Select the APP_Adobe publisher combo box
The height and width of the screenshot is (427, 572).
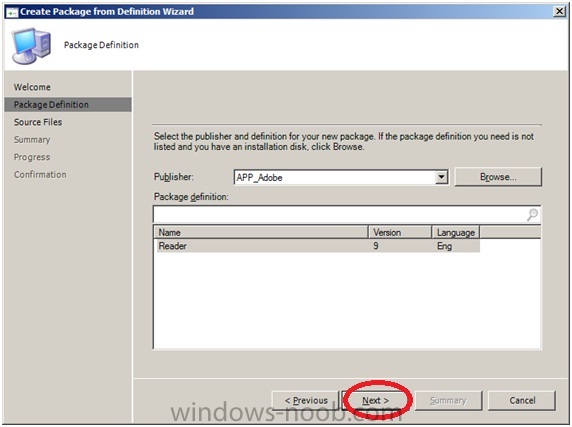341,177
